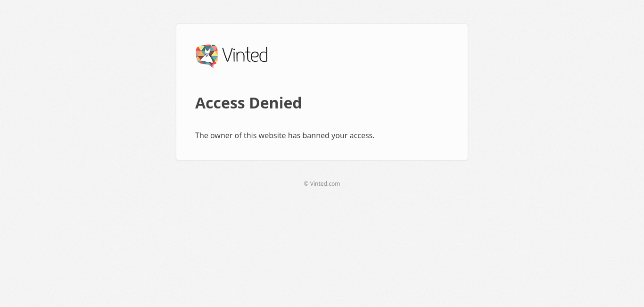Click the copyright symbol in the footer
Viewport: 644px width, 307px height.
pos(306,184)
